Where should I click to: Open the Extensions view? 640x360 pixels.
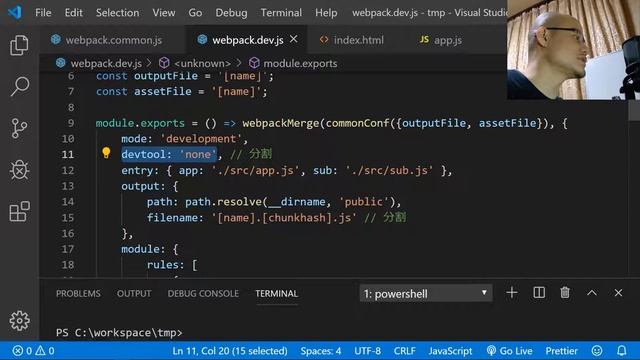[19, 211]
